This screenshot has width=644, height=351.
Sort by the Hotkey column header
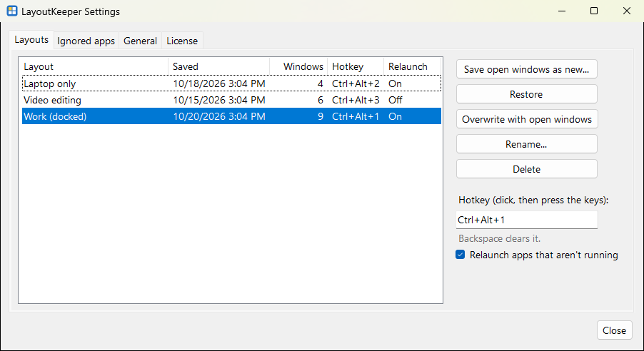pos(356,66)
